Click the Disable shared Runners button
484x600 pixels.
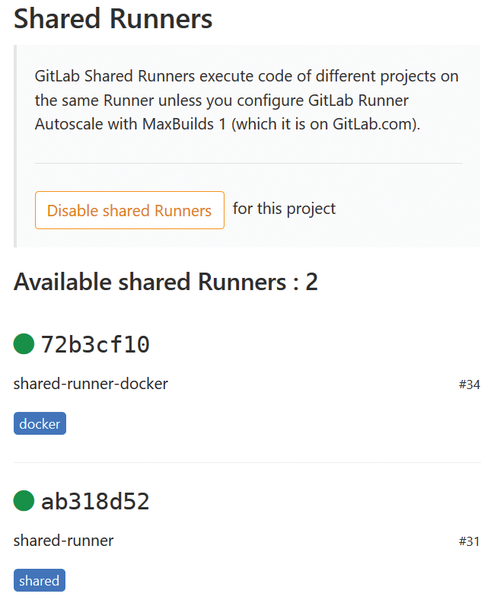pos(129,210)
